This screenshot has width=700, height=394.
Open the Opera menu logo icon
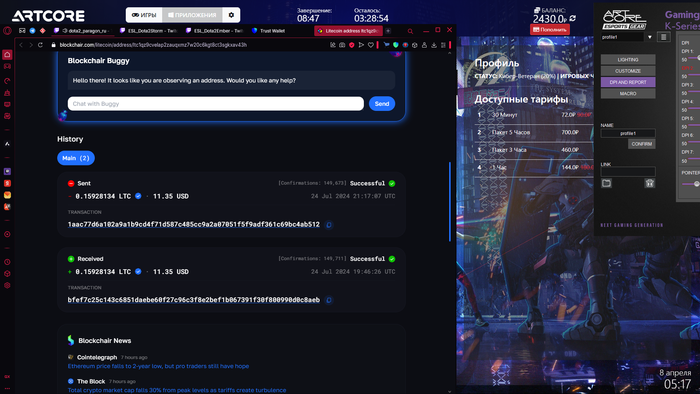[7, 31]
